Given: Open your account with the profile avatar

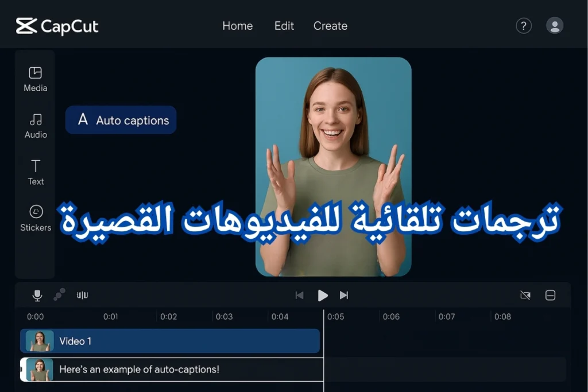Looking at the screenshot, I should tap(555, 25).
